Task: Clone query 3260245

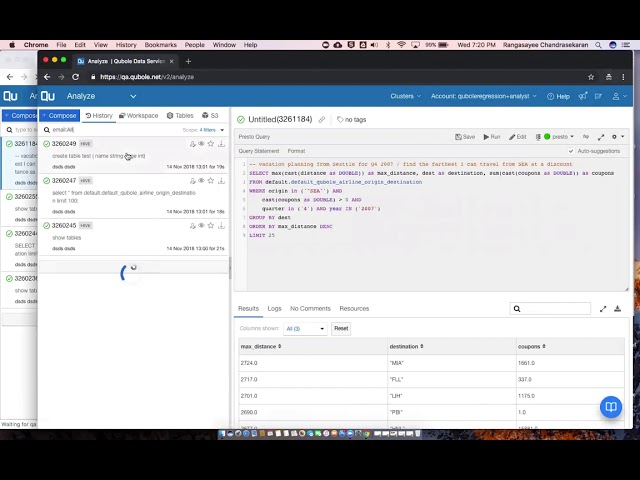Action: coord(192,225)
